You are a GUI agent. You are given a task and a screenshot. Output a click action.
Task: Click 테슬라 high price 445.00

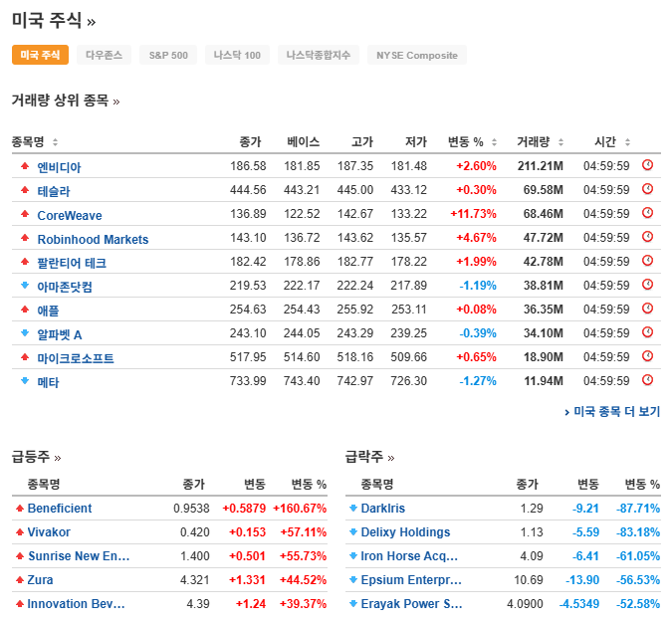click(354, 189)
